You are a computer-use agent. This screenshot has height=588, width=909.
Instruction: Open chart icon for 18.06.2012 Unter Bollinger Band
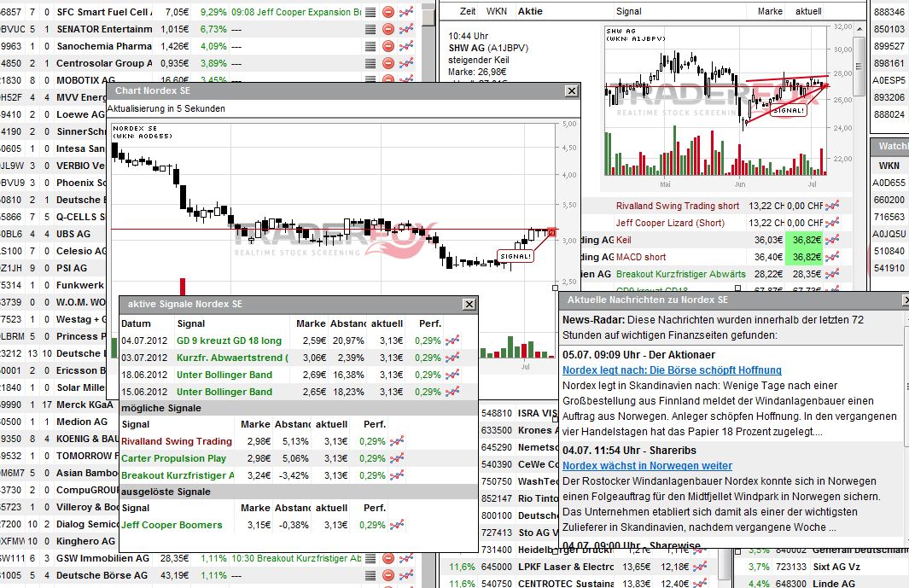[x=452, y=375]
